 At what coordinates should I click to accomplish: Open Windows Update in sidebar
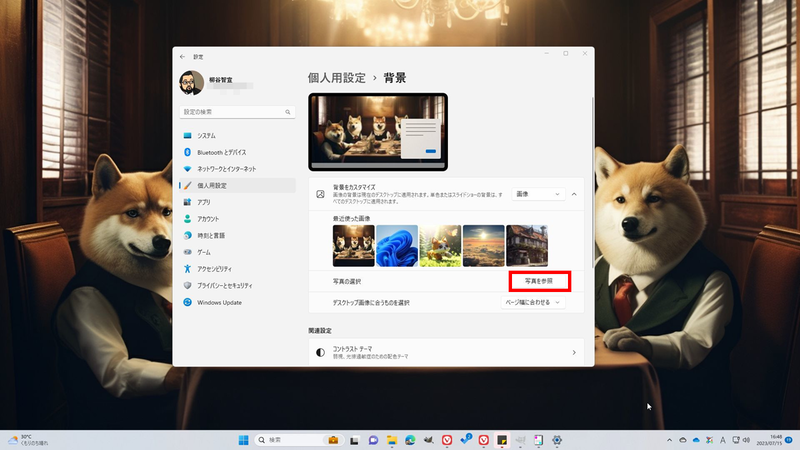(x=237, y=302)
